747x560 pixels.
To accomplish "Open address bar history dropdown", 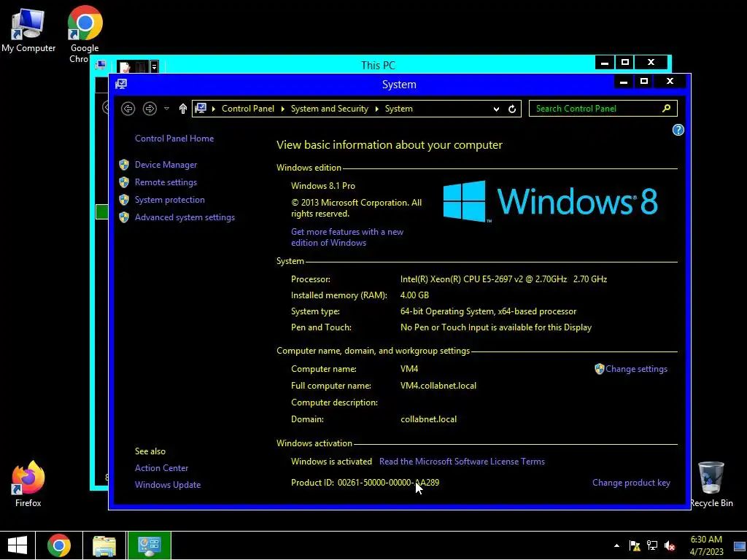I will pyautogui.click(x=496, y=109).
